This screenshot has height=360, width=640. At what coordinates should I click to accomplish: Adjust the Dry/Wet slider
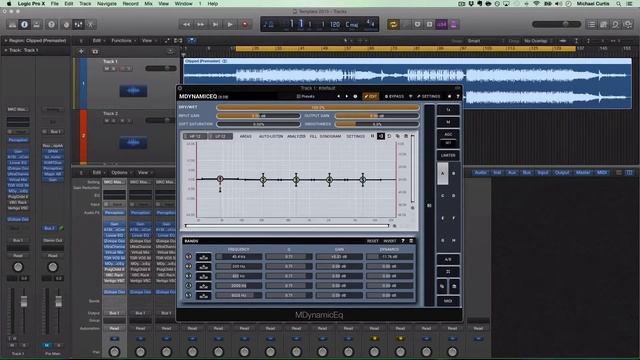[x=318, y=107]
